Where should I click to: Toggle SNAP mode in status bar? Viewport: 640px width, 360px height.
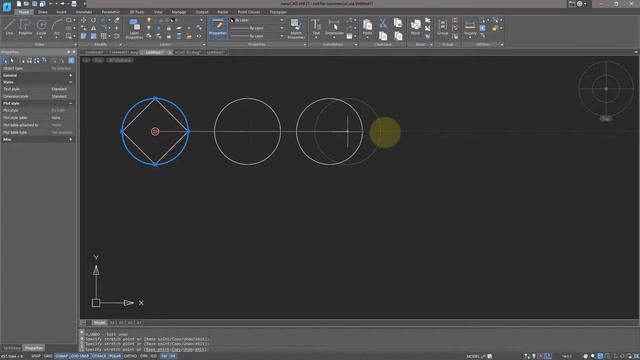[x=36, y=356]
